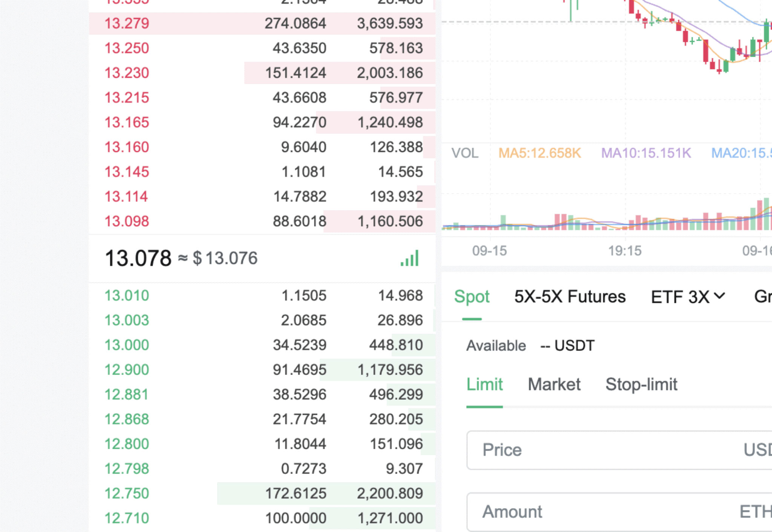The image size is (772, 532).
Task: Open the 5X-5X Futures tab
Action: [570, 297]
